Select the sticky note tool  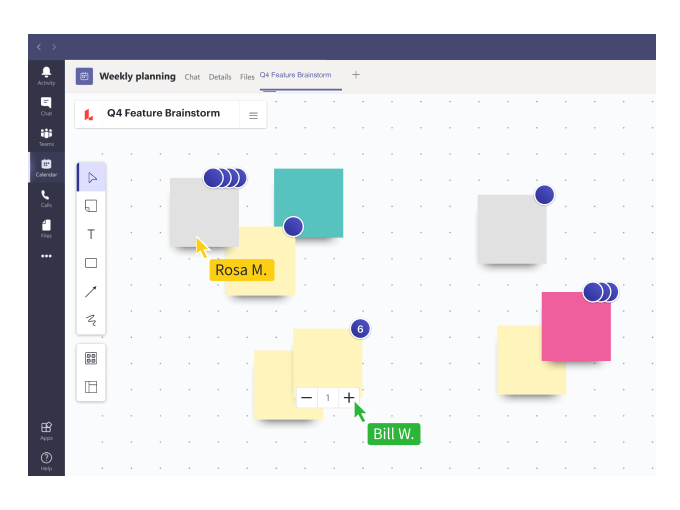click(91, 206)
